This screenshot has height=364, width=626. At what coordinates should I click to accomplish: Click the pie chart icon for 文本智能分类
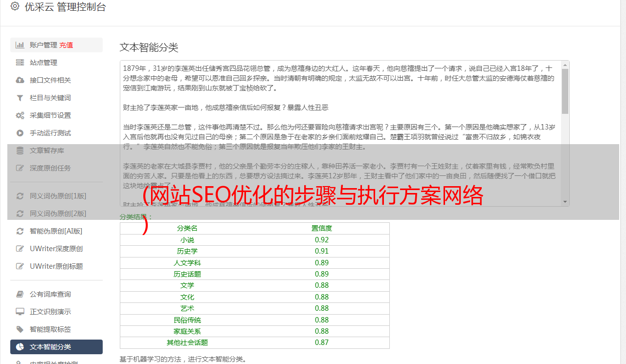click(20, 347)
